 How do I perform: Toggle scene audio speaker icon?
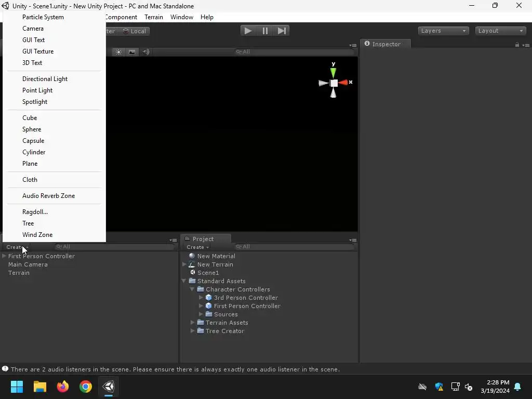click(145, 52)
